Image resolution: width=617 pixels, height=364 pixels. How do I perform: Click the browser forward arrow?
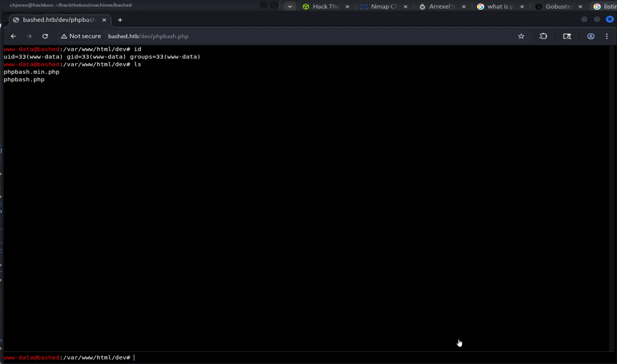click(x=29, y=36)
